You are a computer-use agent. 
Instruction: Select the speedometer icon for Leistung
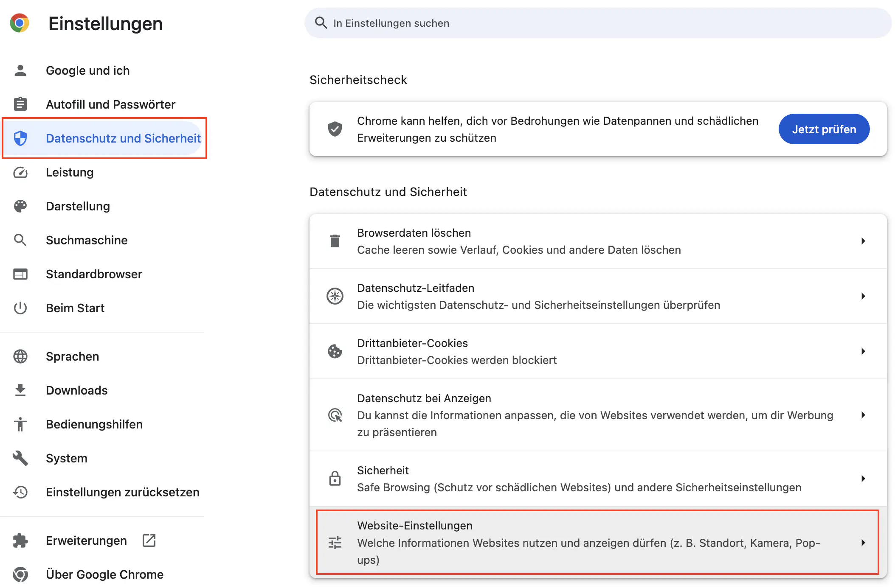tap(20, 172)
